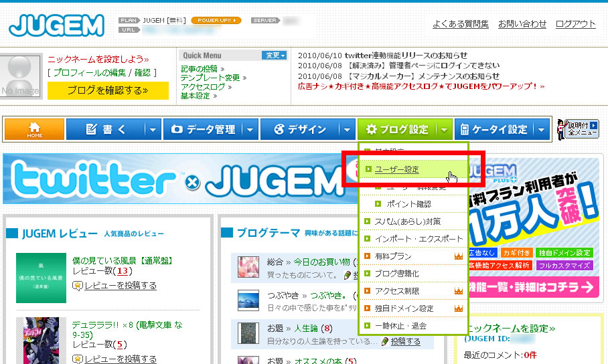This screenshot has width=608, height=364.
Task: Expand the ケータイ設定 dropdown arrow
Action: pos(542,129)
